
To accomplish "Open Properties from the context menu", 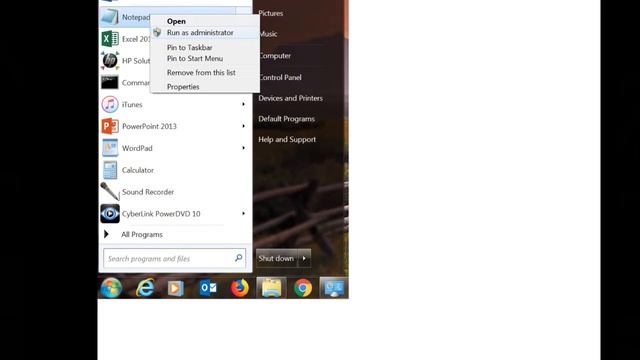I will point(183,87).
